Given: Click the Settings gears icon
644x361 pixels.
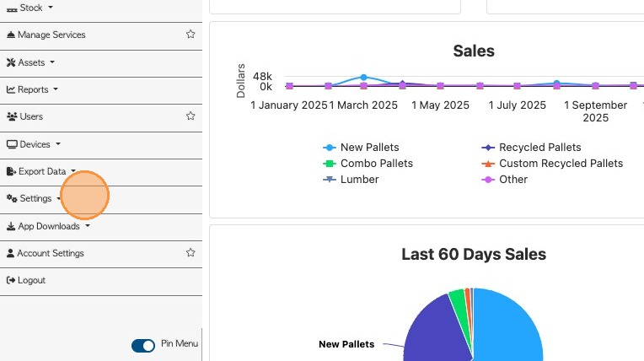Looking at the screenshot, I should (x=12, y=199).
